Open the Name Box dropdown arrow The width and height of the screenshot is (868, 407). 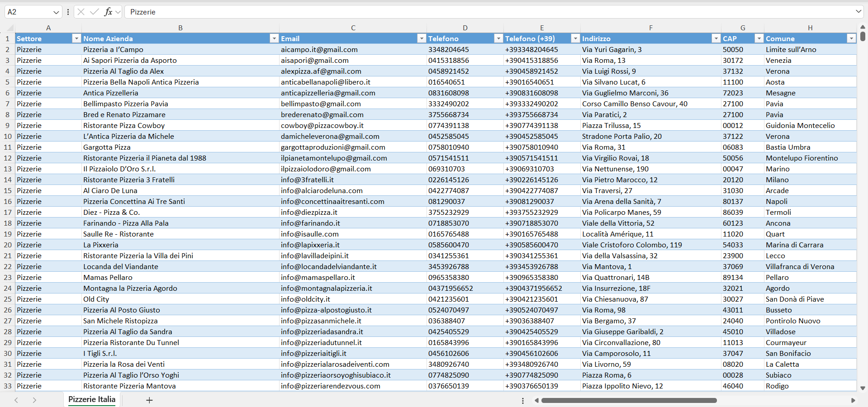point(56,12)
